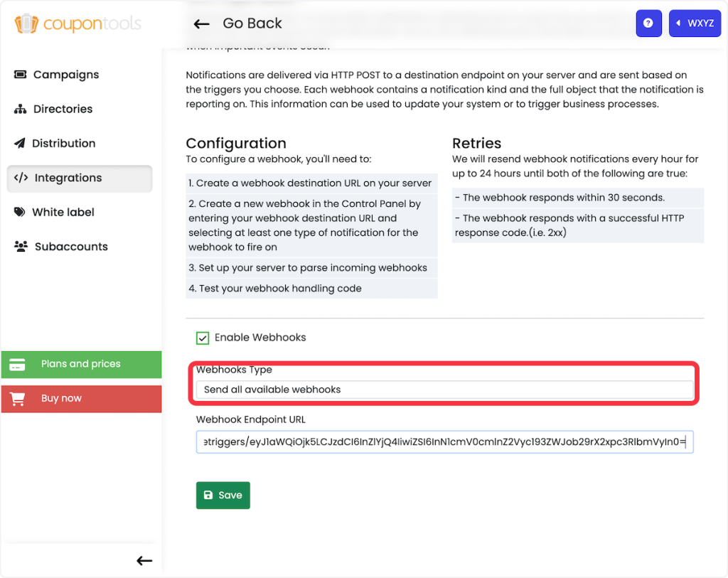
Task: Click the Plans and prices card icon
Action: pyautogui.click(x=18, y=365)
